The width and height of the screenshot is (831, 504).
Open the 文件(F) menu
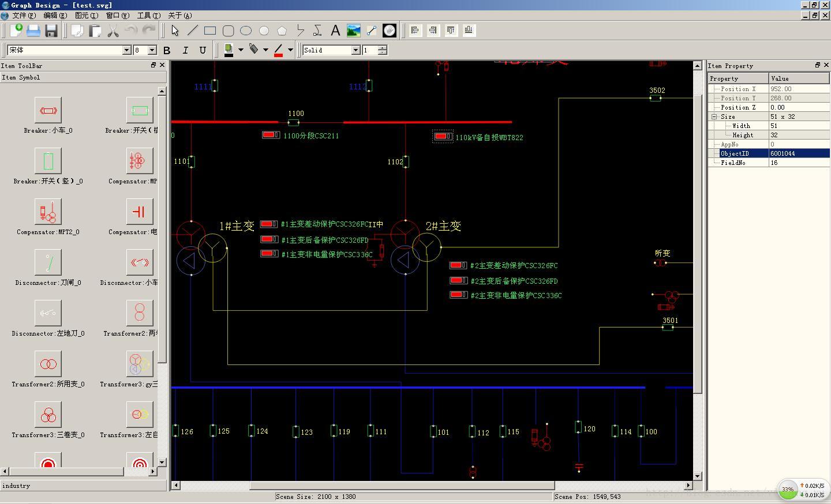click(23, 16)
